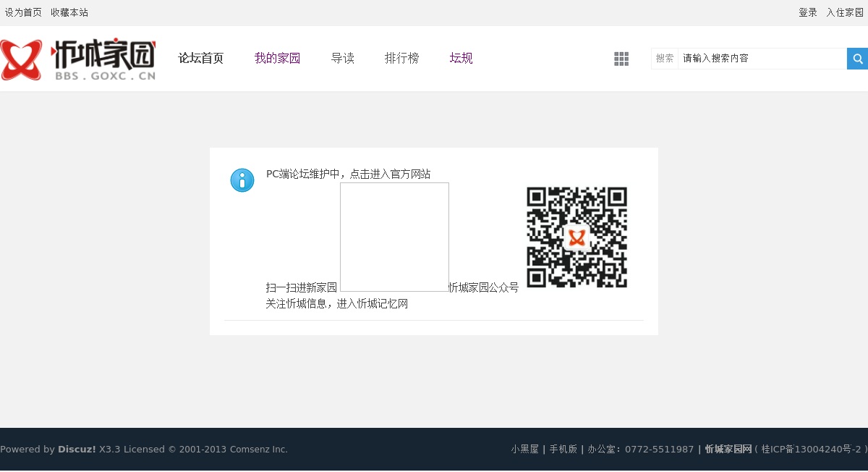Focus the 请输入搜索内容 search field
Screen dimensions: 868x472
761,59
